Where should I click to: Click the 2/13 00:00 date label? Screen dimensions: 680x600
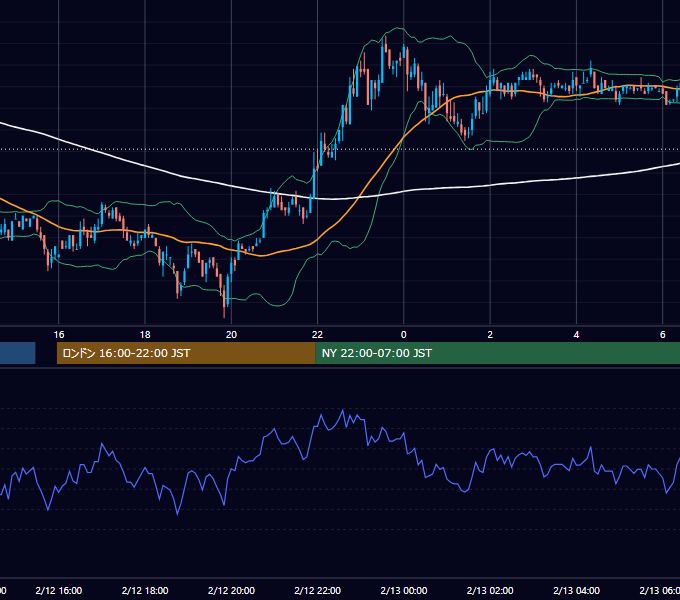point(404,590)
